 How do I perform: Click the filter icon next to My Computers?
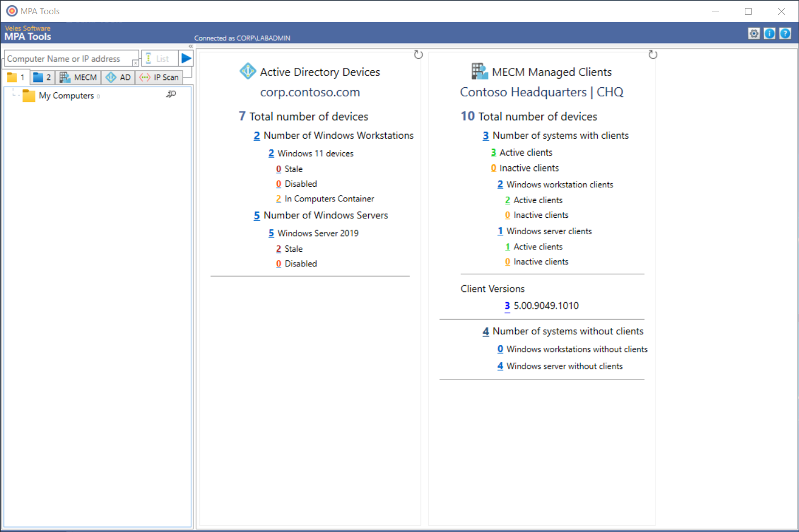[x=171, y=94]
